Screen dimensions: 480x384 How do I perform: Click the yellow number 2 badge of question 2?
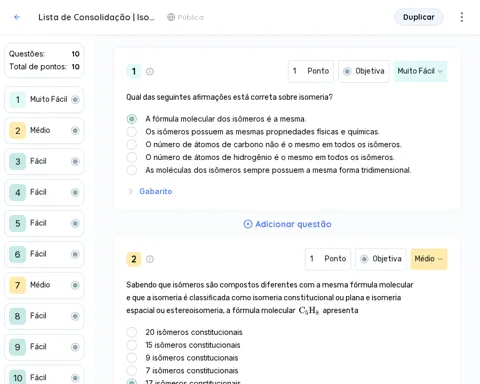(134, 259)
